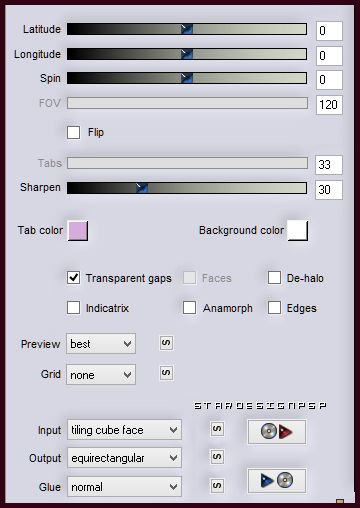Viewport: 360px width, 508px height.
Task: Open the Grid dropdown set to none
Action: [x=101, y=374]
